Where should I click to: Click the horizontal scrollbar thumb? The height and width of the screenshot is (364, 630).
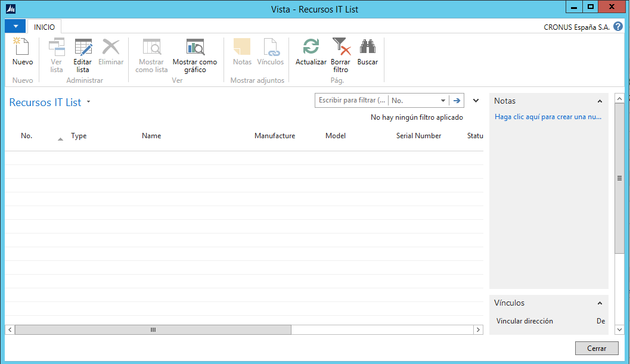(x=153, y=330)
